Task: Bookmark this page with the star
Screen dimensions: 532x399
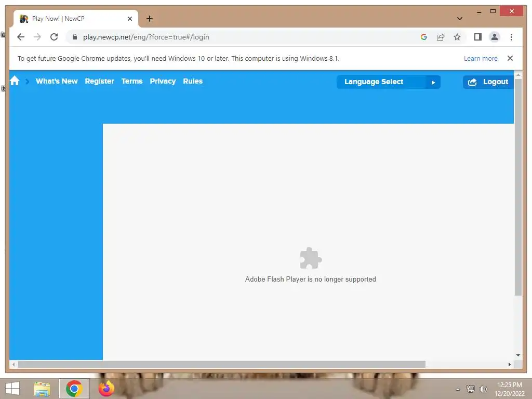Action: (x=457, y=37)
